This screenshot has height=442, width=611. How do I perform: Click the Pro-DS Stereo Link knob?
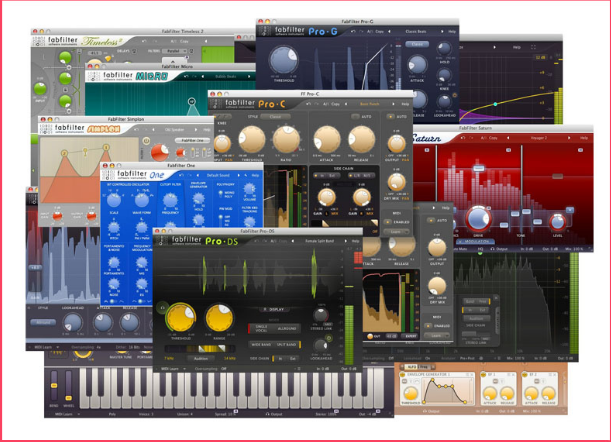(x=321, y=315)
